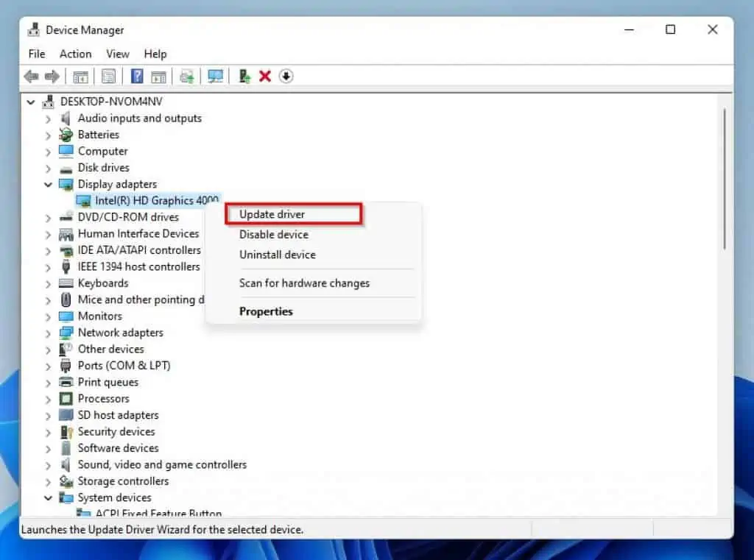Image resolution: width=754 pixels, height=560 pixels.
Task: Click the red Uninstall device toolbar icon
Action: click(x=266, y=76)
